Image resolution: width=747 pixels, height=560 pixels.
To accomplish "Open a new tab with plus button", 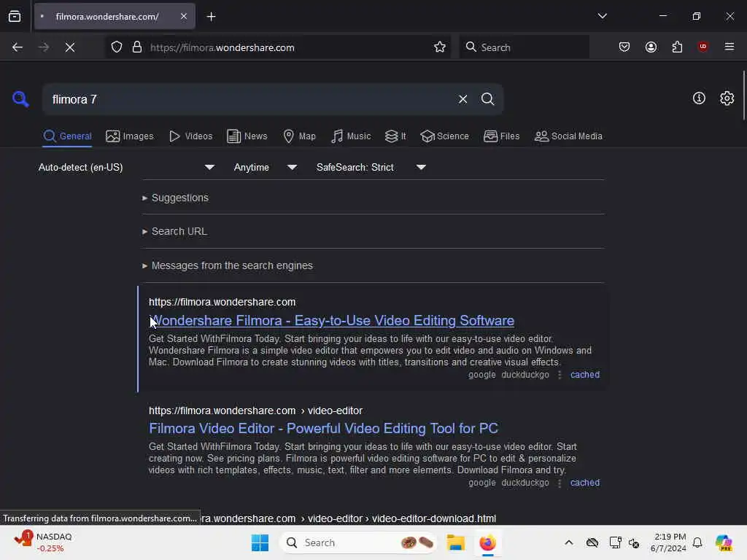I will pos(211,17).
